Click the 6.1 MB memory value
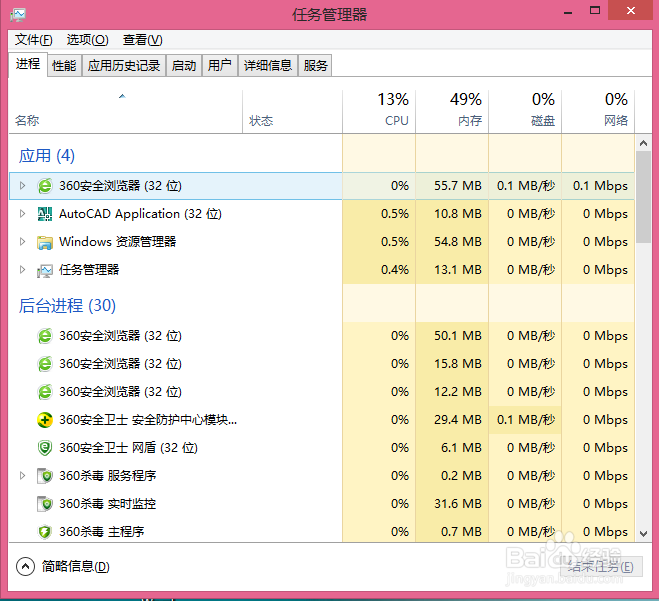This screenshot has width=659, height=601. tap(461, 448)
